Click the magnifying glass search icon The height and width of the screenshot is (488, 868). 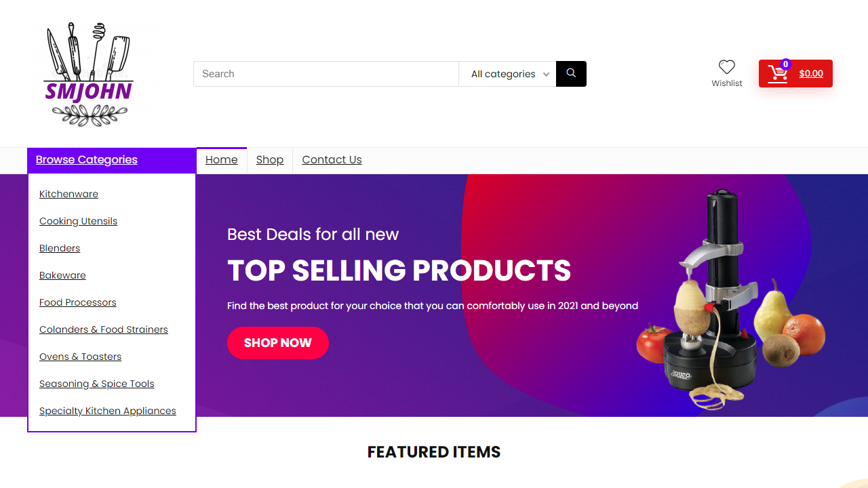pos(571,74)
